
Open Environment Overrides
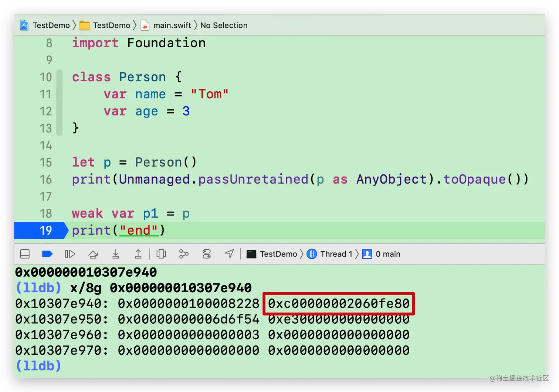[x=207, y=254]
